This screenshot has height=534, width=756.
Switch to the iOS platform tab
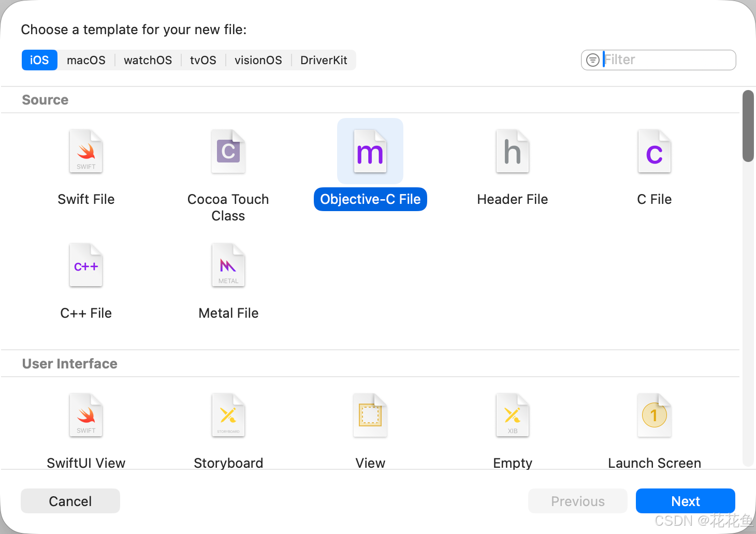(x=39, y=60)
